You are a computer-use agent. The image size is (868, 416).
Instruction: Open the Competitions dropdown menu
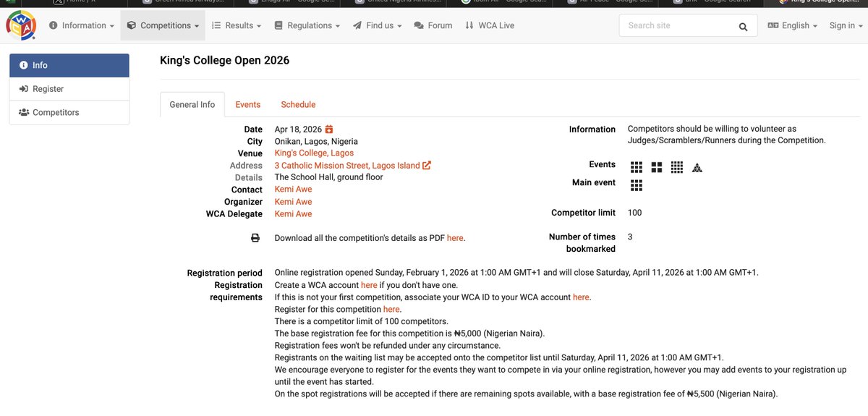click(163, 25)
